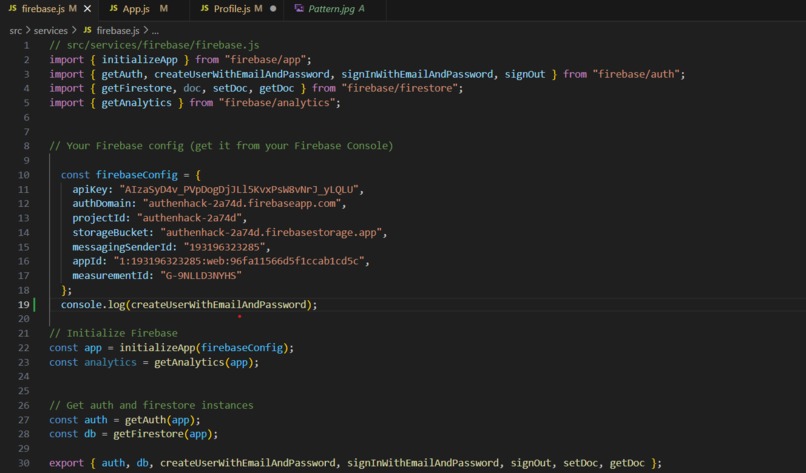Click the export keyword on line 30

click(66, 463)
